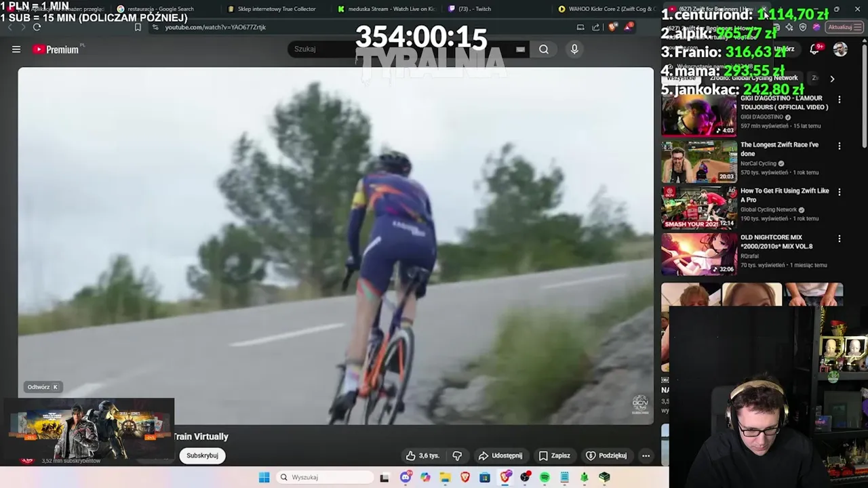The width and height of the screenshot is (868, 488).
Task: Click the OLD NIGHTCORE MIX VOL.8 title
Action: 776,242
